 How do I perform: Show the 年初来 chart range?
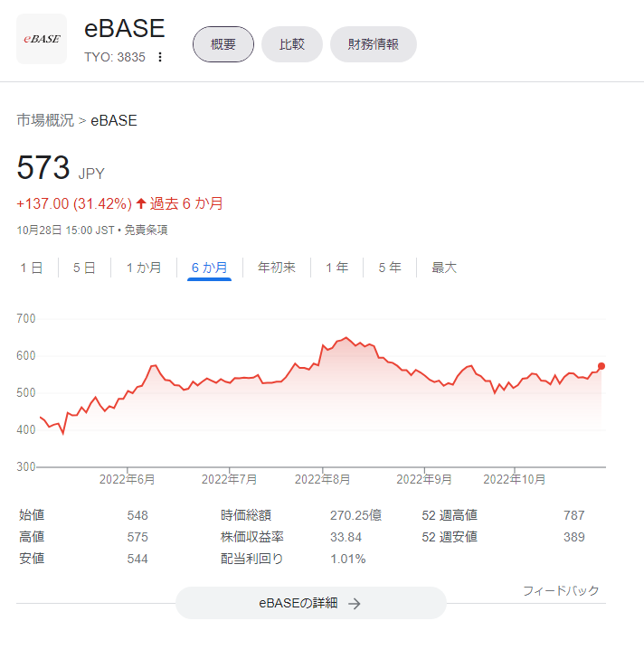[x=277, y=268]
